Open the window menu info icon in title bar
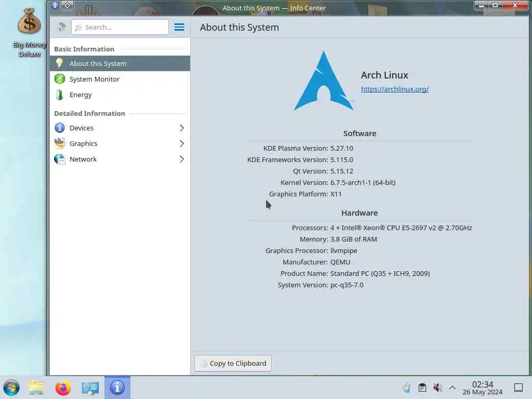This screenshot has height=399, width=532. (55, 5)
